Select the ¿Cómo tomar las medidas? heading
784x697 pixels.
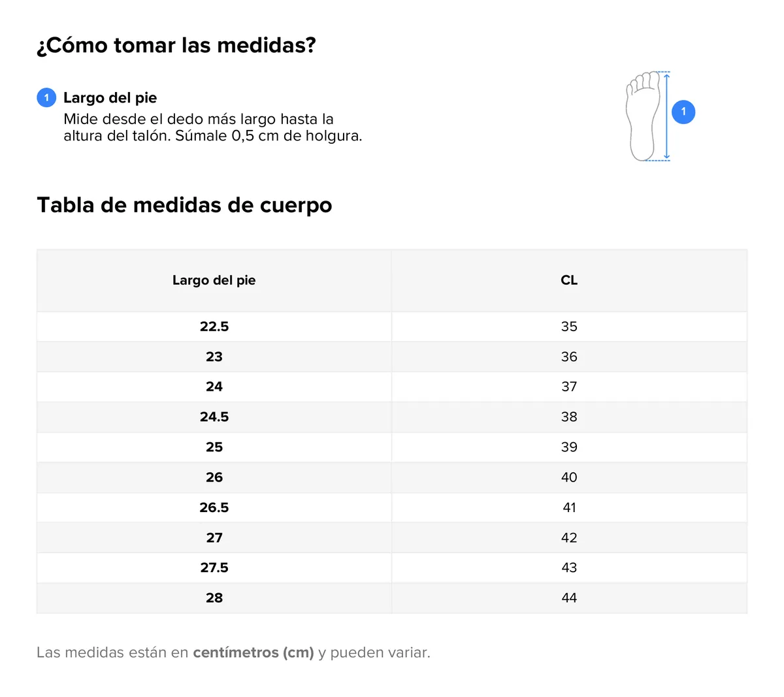coord(176,46)
